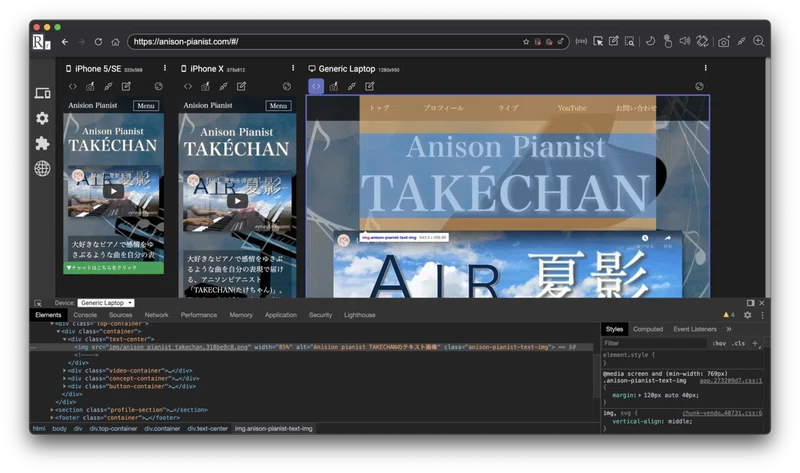Click edit icon on iPhone 5/SE toolbar

click(126, 86)
